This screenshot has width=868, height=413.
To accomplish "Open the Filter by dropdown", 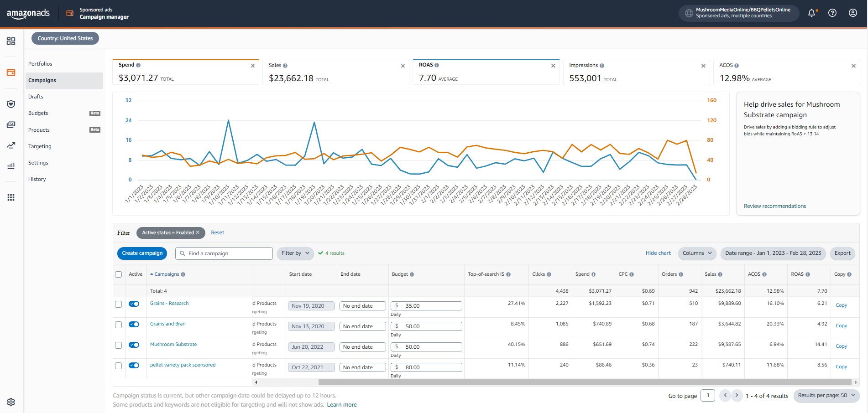I will pyautogui.click(x=295, y=253).
